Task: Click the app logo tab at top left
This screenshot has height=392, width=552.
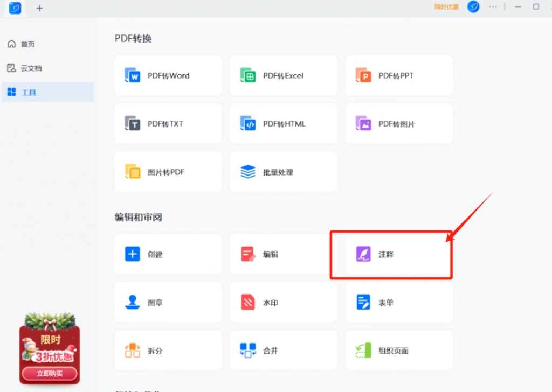Action: (x=15, y=8)
